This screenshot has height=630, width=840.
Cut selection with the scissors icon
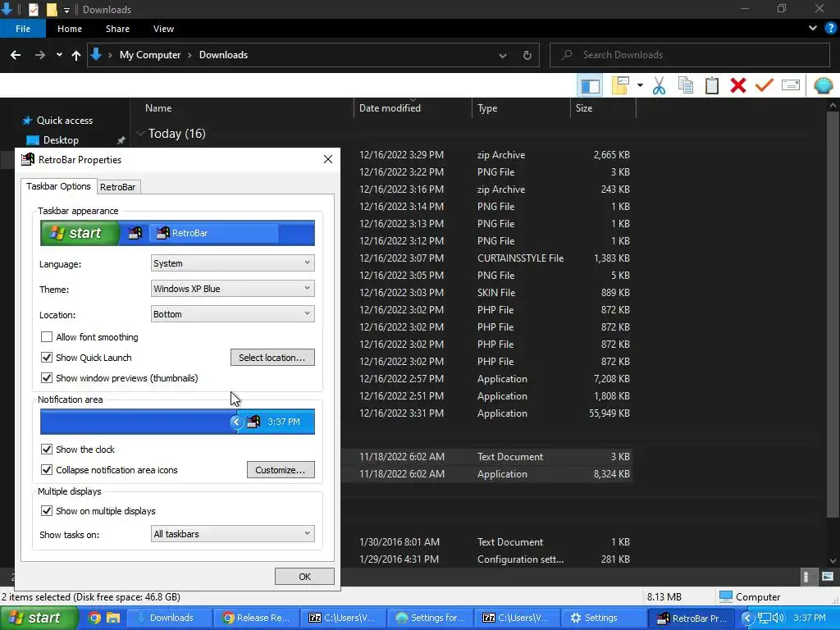[x=659, y=85]
